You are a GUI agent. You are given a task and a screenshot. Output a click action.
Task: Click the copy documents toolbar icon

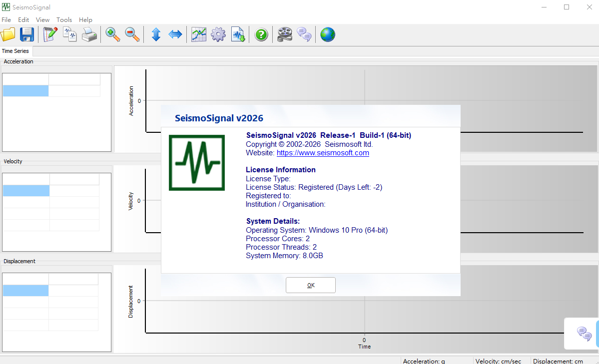tap(70, 35)
